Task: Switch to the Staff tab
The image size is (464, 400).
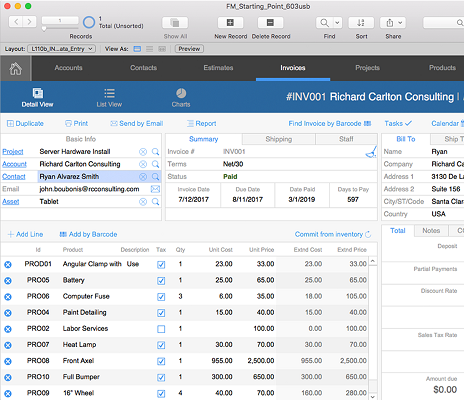Action: (x=346, y=139)
